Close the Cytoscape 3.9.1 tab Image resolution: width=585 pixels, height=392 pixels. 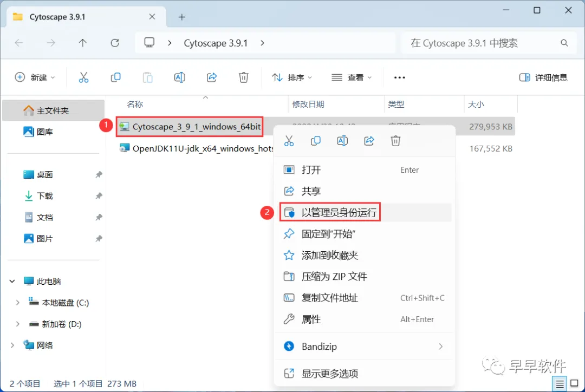pos(152,17)
